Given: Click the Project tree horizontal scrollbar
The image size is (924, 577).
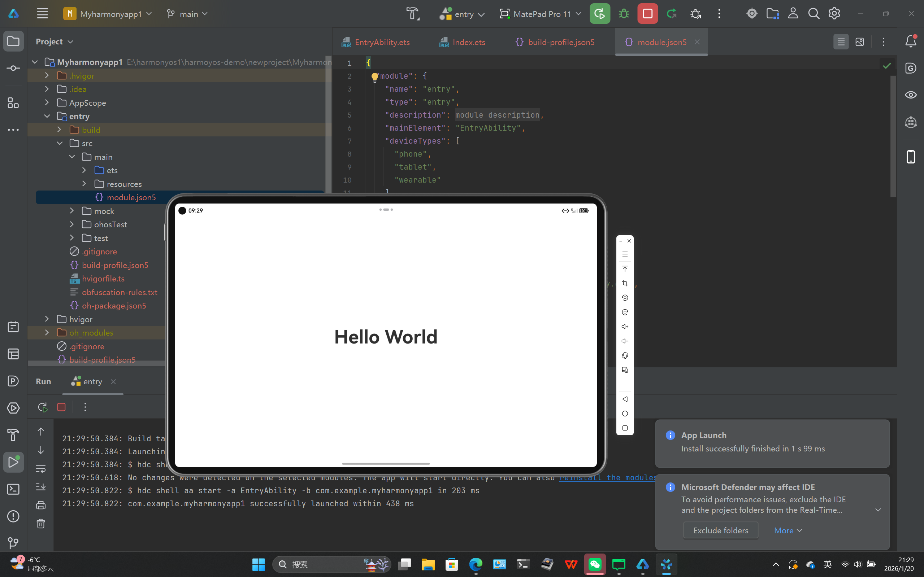Looking at the screenshot, I should pos(96,364).
